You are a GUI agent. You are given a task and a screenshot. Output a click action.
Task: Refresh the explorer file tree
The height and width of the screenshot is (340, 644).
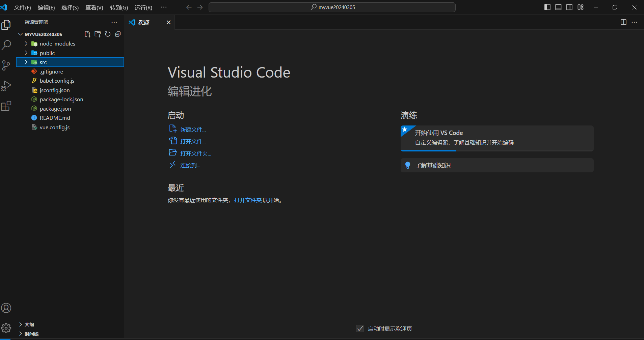pos(108,34)
